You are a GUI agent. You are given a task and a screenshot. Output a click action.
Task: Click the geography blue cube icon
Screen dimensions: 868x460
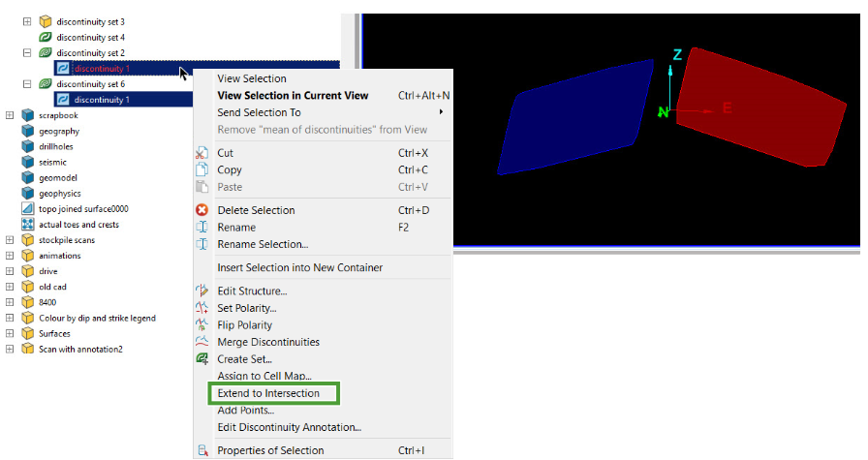pyautogui.click(x=28, y=131)
